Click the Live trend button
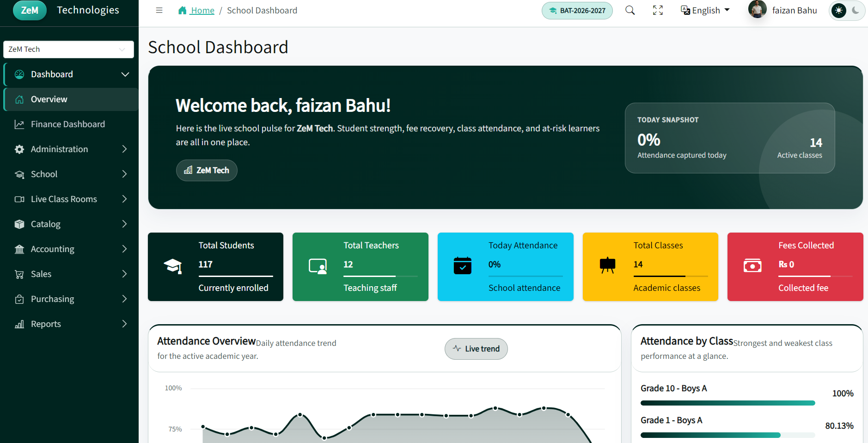The image size is (868, 443). tap(476, 349)
